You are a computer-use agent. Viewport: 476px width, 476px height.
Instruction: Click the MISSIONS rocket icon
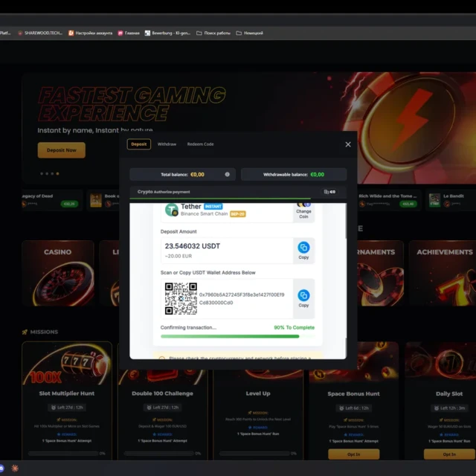click(25, 332)
